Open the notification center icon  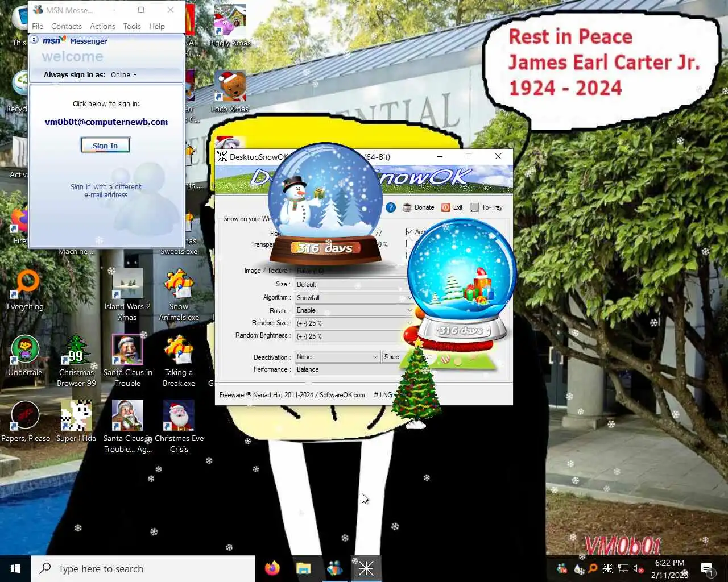click(708, 569)
